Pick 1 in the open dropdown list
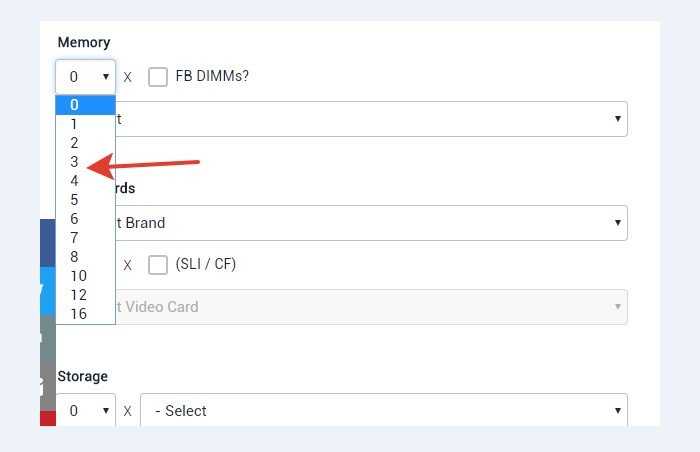Screen dimensions: 700x452 click(x=85, y=124)
